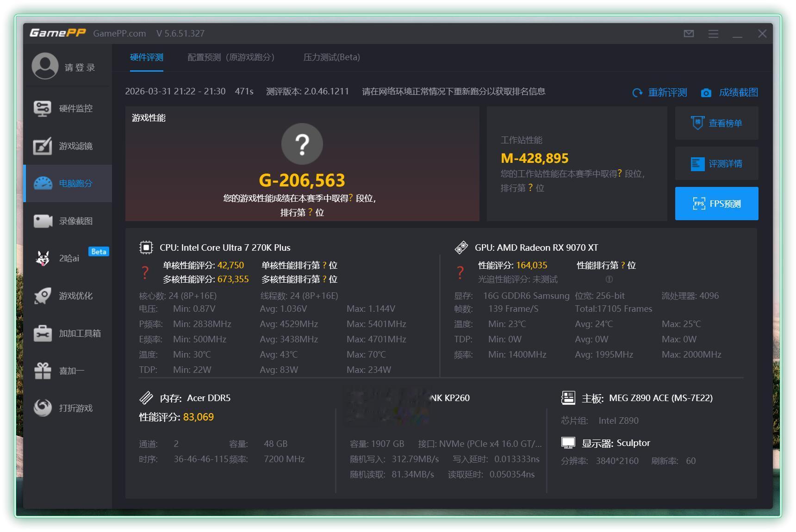Click the gray question mark rank badge

(302, 144)
